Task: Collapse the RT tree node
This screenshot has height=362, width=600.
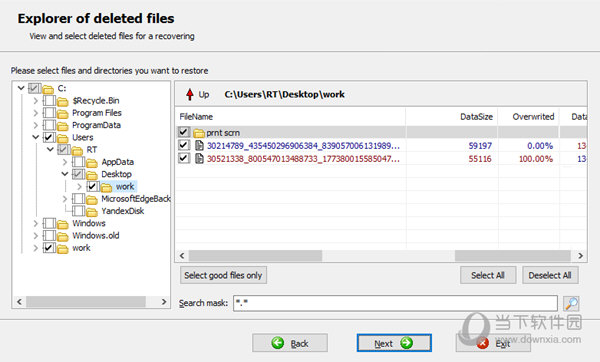Action: [x=50, y=149]
